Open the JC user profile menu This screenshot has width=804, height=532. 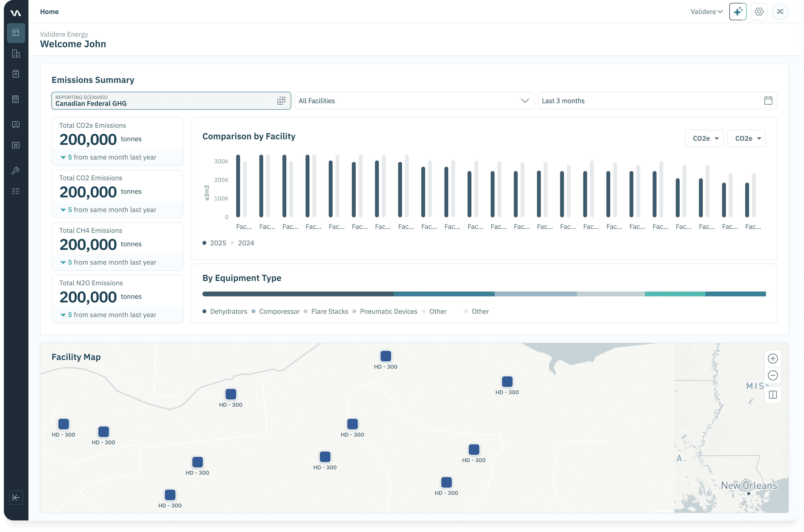click(x=780, y=12)
